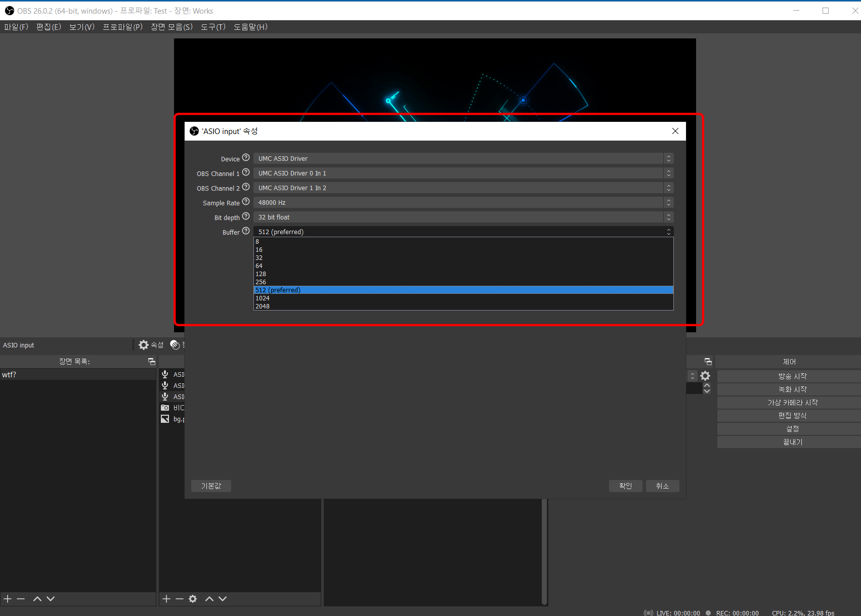Screen dimensions: 861x616
Task: Close the ASIO input properties dialog
Action: pyautogui.click(x=675, y=131)
